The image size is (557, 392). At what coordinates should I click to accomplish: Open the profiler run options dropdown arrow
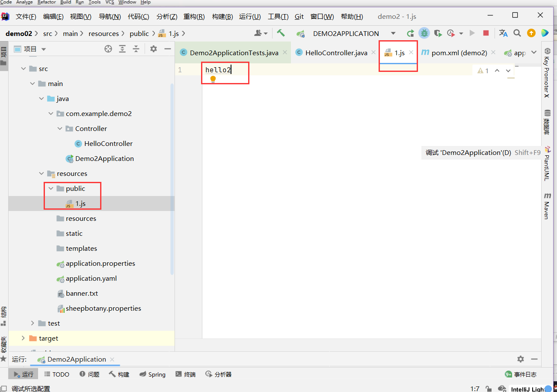(x=461, y=33)
